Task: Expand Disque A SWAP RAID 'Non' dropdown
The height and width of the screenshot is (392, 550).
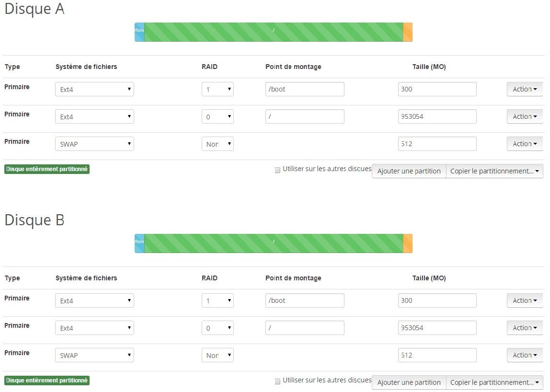Action: tap(218, 144)
